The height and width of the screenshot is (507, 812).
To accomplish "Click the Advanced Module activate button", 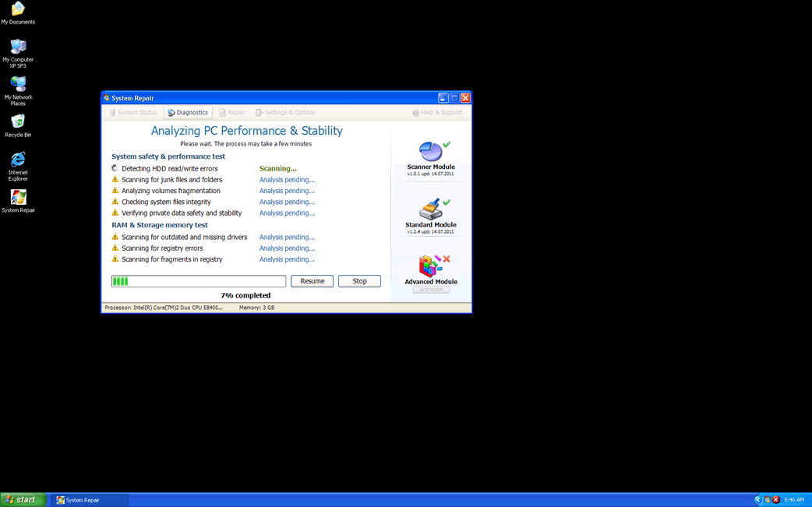I will pyautogui.click(x=431, y=290).
